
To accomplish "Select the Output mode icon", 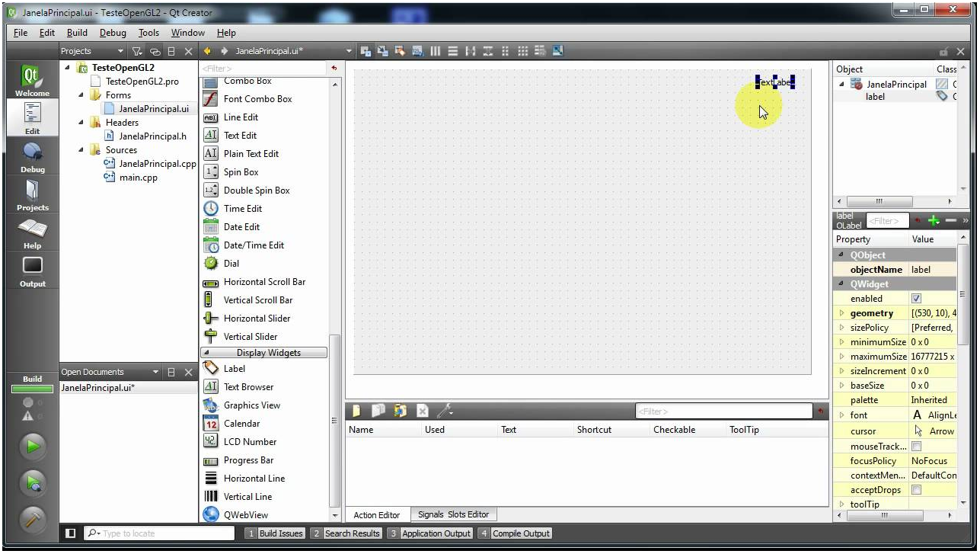I will [x=32, y=271].
